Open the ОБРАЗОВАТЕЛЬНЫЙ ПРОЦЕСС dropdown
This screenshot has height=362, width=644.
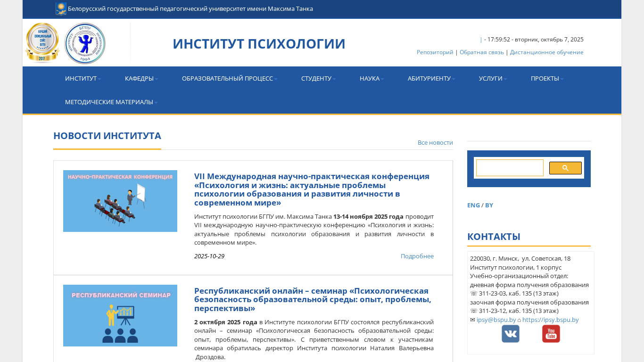[x=230, y=78]
